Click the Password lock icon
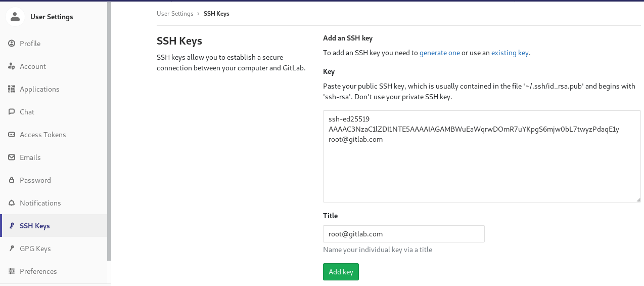 click(12, 180)
